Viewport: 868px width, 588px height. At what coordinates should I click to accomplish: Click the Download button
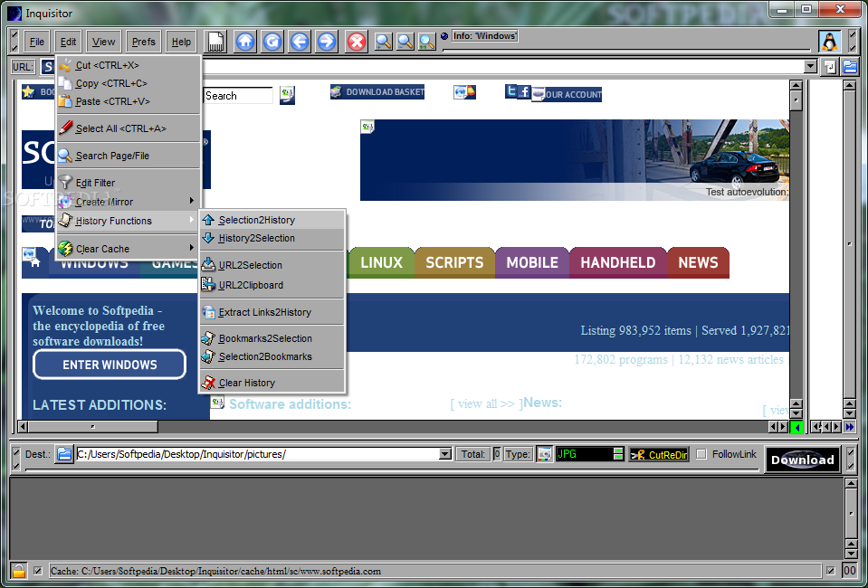pyautogui.click(x=802, y=460)
